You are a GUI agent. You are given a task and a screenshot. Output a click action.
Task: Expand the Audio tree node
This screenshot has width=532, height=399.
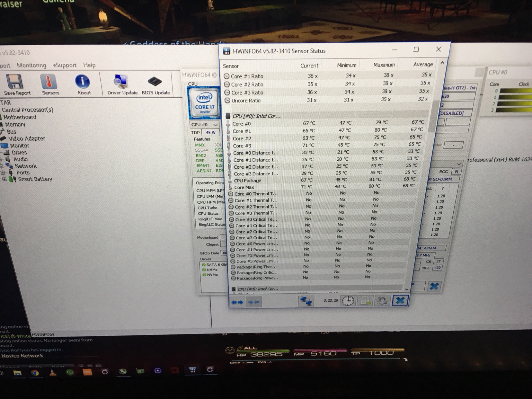point(2,159)
